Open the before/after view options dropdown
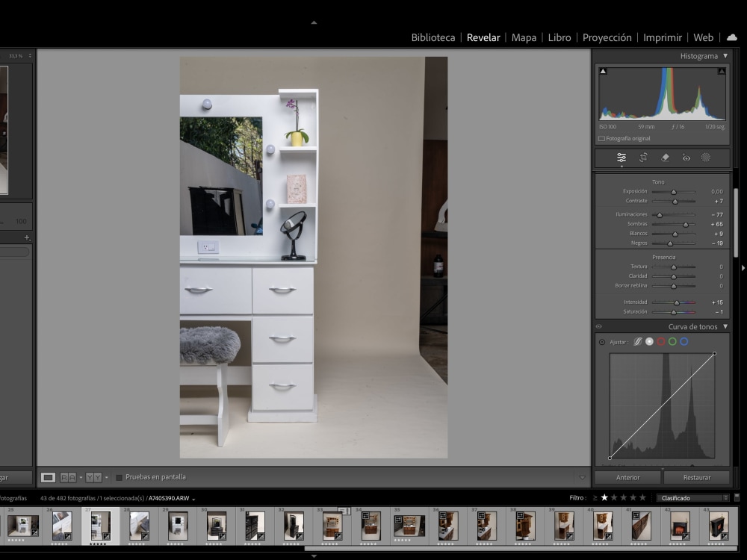 [81, 477]
